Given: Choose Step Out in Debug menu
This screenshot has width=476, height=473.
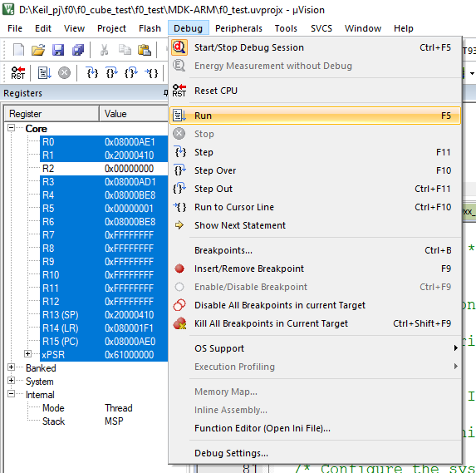Looking at the screenshot, I should coord(315,189).
